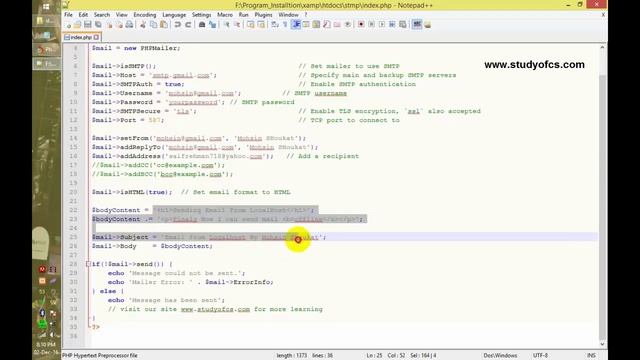Open the Document Map panel icon

[316, 25]
